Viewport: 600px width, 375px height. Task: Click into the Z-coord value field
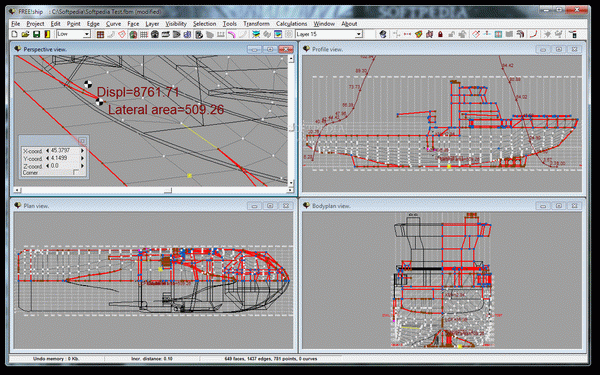(64, 166)
